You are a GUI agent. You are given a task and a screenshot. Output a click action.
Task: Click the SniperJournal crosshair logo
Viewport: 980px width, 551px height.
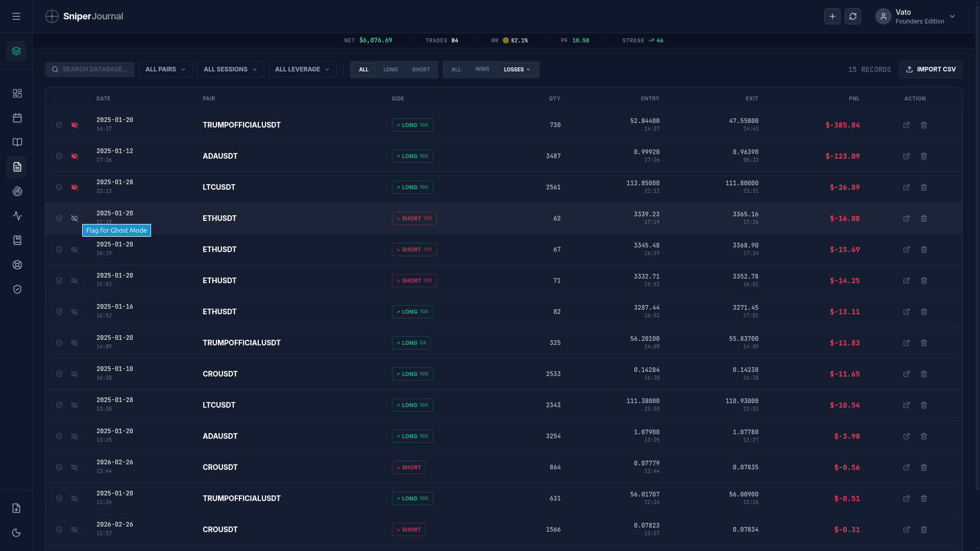pyautogui.click(x=52, y=16)
